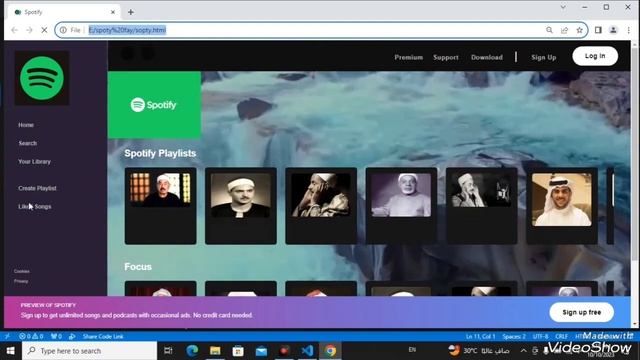The width and height of the screenshot is (640, 360).
Task: Click Spaces: 2 in status bar
Action: tap(514, 336)
